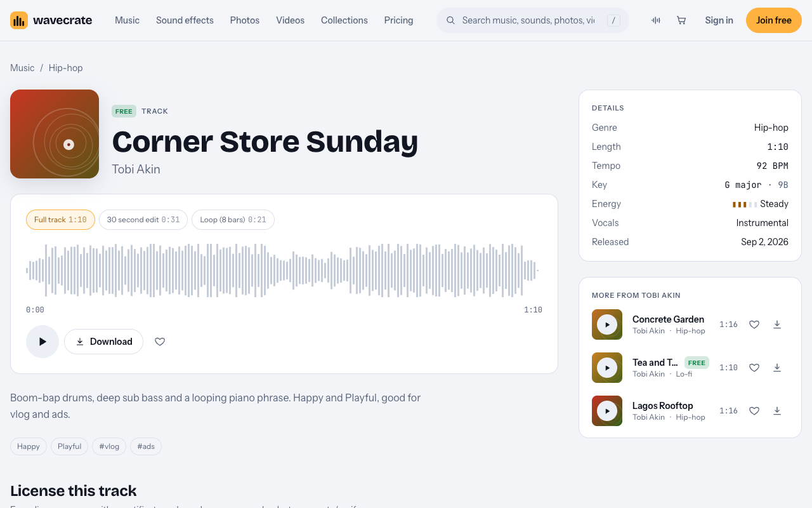Image resolution: width=812 pixels, height=508 pixels.
Task: Favorite Corner Store Sunday with the heart icon
Action: point(160,342)
